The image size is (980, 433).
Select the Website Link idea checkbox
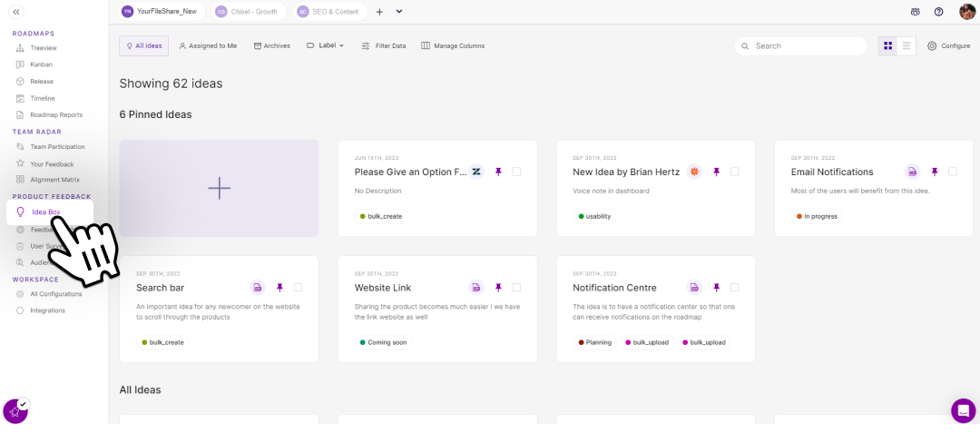click(x=516, y=288)
